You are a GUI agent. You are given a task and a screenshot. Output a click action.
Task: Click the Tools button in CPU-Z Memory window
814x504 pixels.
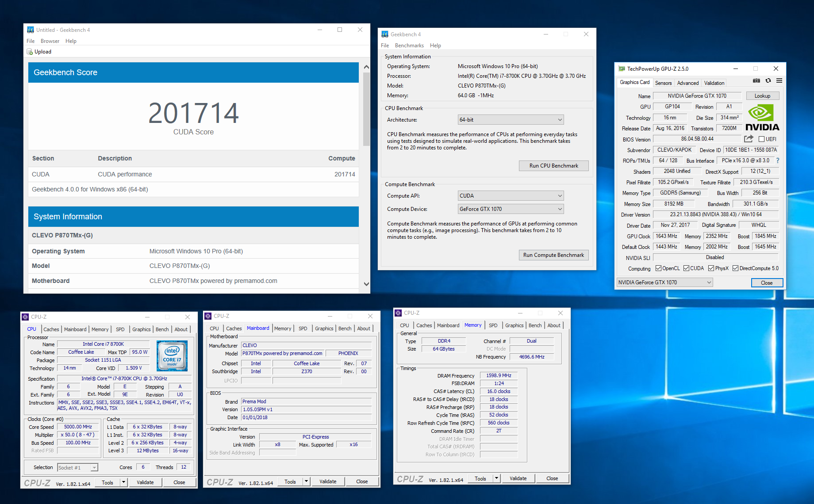click(480, 478)
